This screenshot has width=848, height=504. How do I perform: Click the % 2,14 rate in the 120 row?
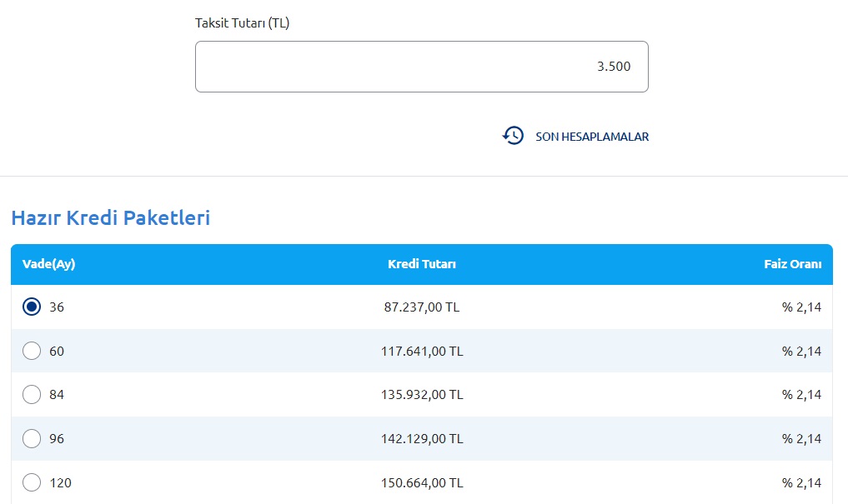point(801,483)
